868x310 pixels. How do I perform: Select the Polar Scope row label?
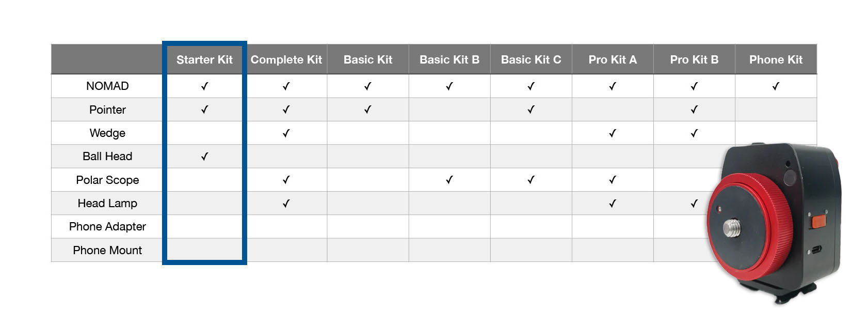pyautogui.click(x=107, y=180)
